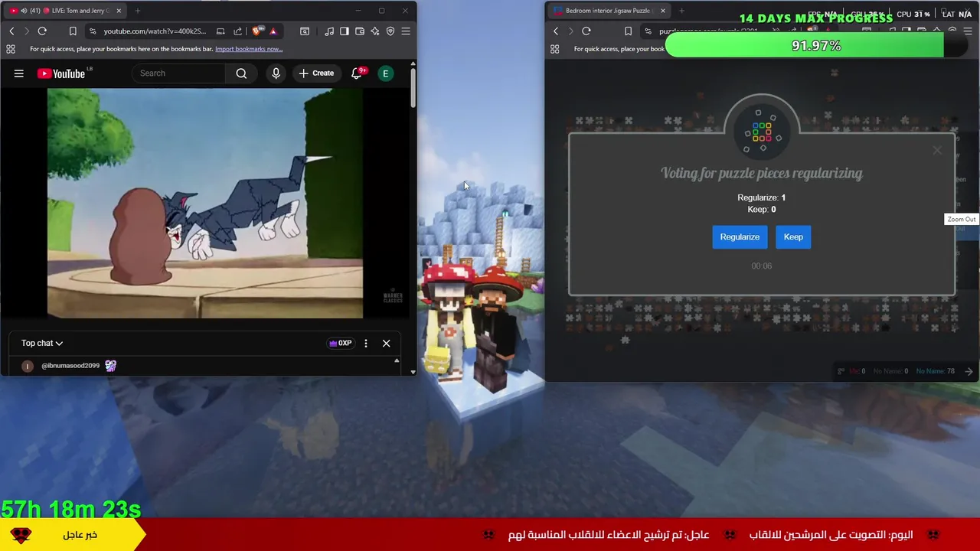This screenshot has width=980, height=551.
Task: Click the install app icon in YouTube address bar
Action: coord(220,31)
